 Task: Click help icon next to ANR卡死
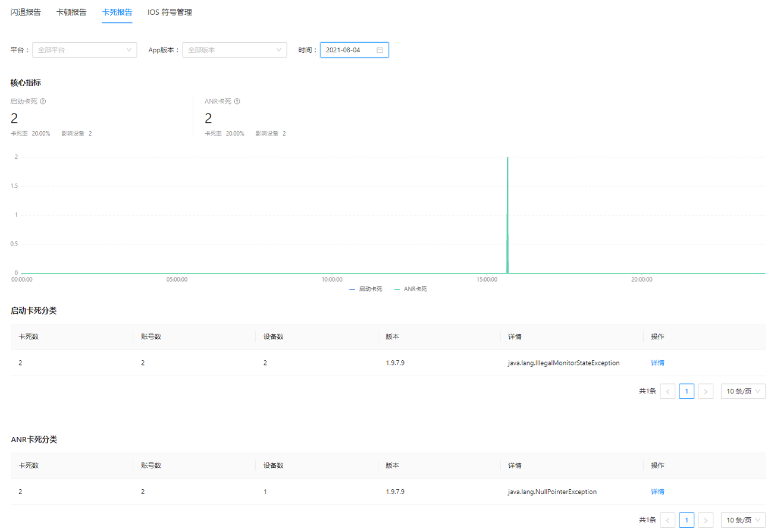point(237,101)
